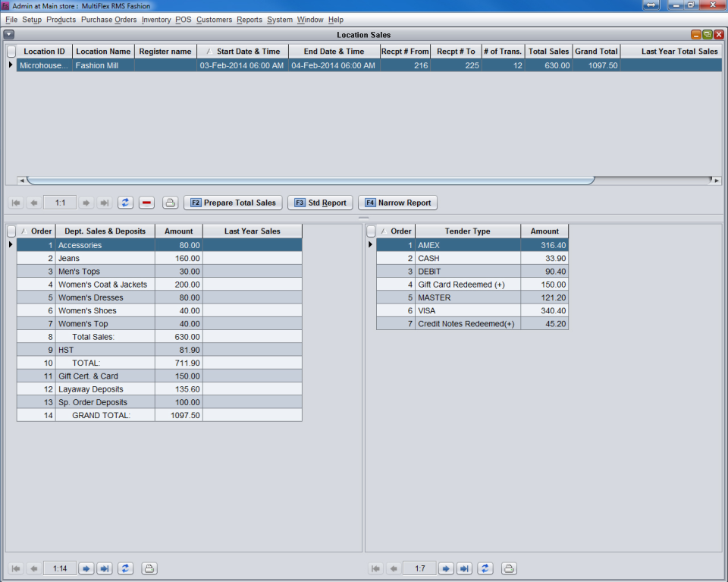Viewport: 728px width, 582px height.
Task: Print the department sales list via its printer icon
Action: click(x=148, y=568)
